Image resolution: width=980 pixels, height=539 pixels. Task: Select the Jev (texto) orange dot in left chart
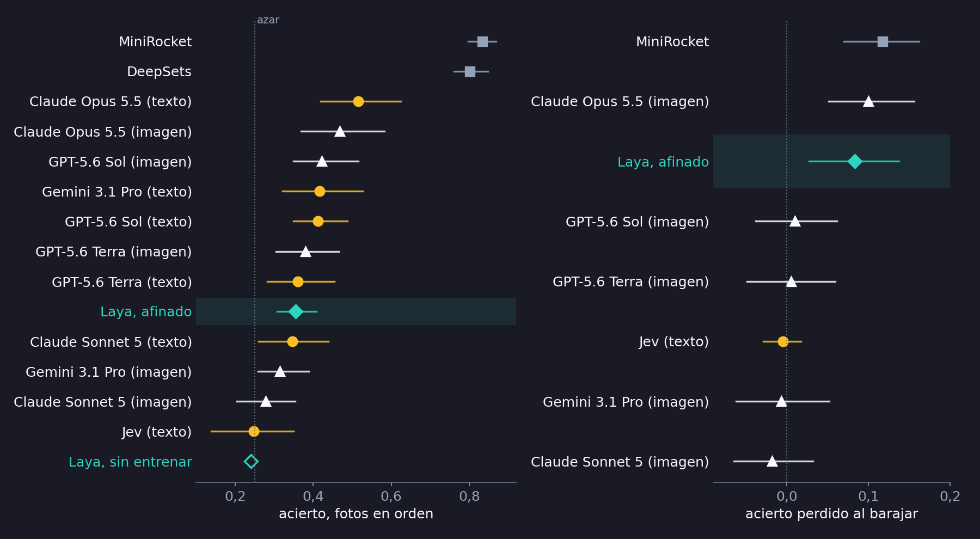254,431
